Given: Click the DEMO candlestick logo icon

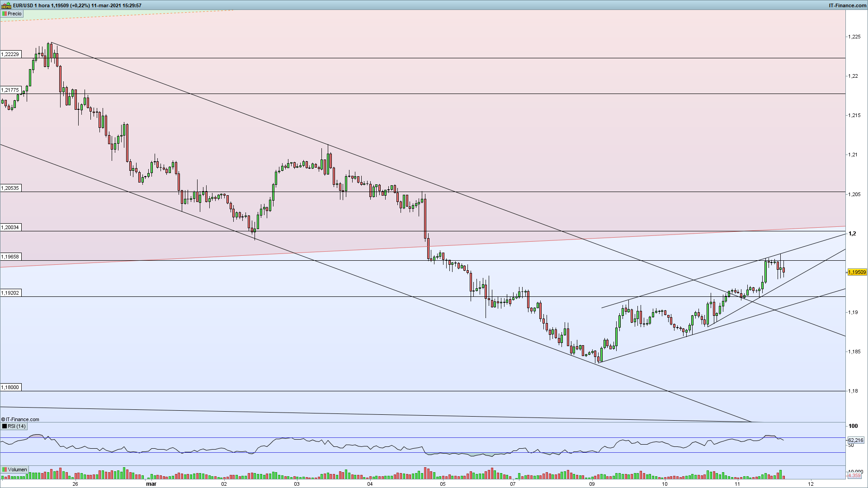Looking at the screenshot, I should 6,5.
